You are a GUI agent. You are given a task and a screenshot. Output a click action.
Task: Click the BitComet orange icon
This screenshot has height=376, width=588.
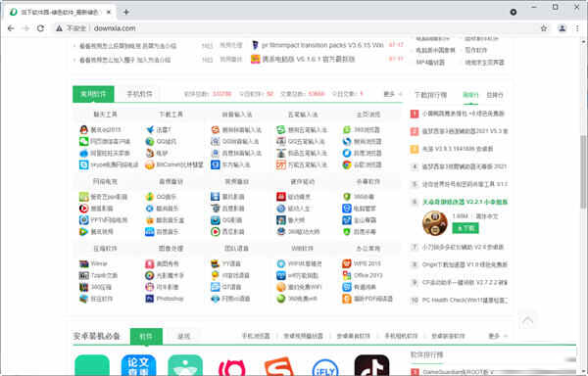[x=150, y=164]
